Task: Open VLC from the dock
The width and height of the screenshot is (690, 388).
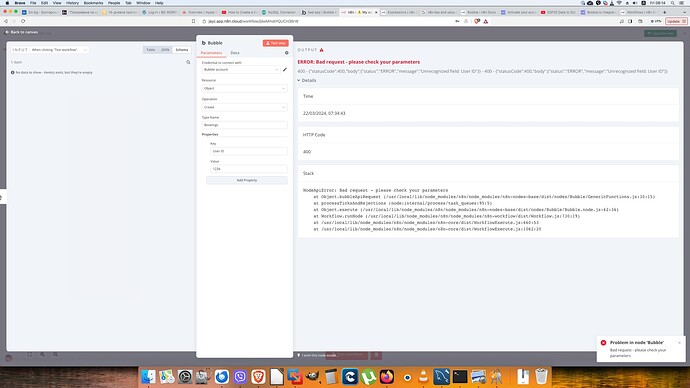Action: click(x=423, y=377)
